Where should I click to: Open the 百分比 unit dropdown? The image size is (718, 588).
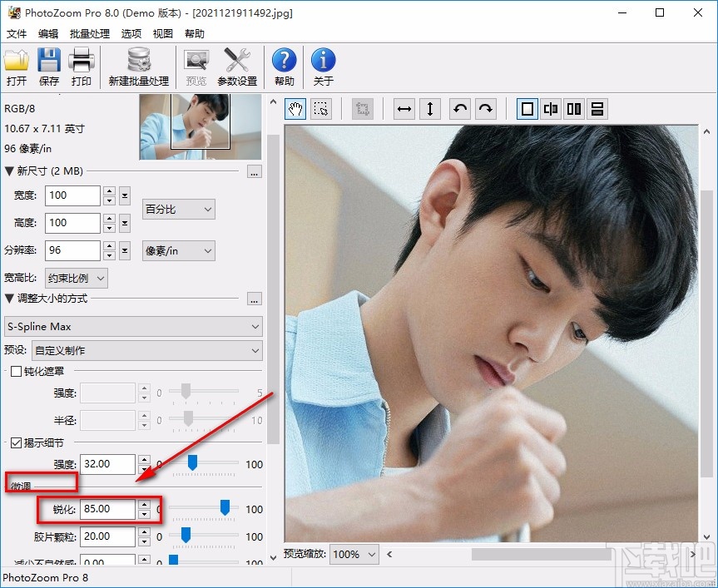pyautogui.click(x=178, y=209)
